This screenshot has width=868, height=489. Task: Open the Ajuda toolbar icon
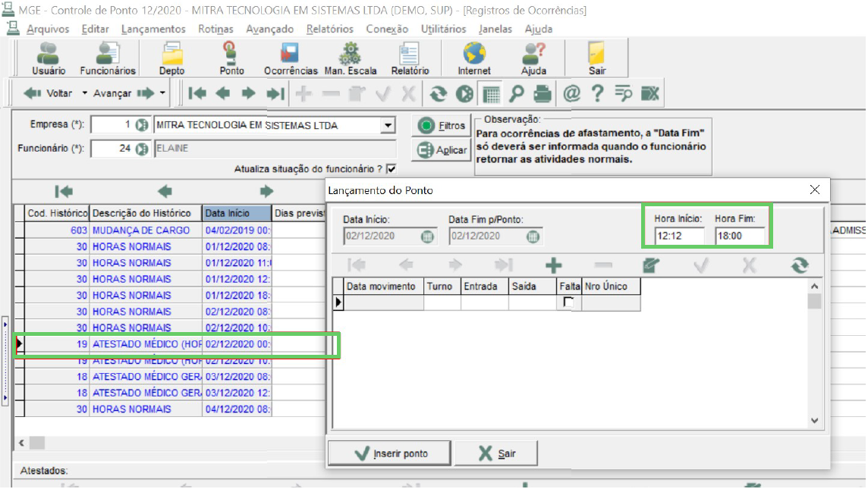coord(533,58)
